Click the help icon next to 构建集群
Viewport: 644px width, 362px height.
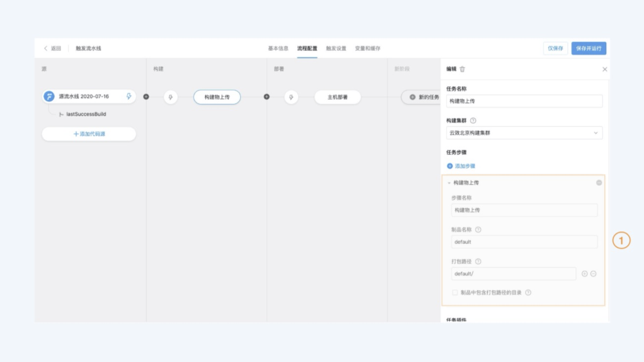pyautogui.click(x=473, y=120)
